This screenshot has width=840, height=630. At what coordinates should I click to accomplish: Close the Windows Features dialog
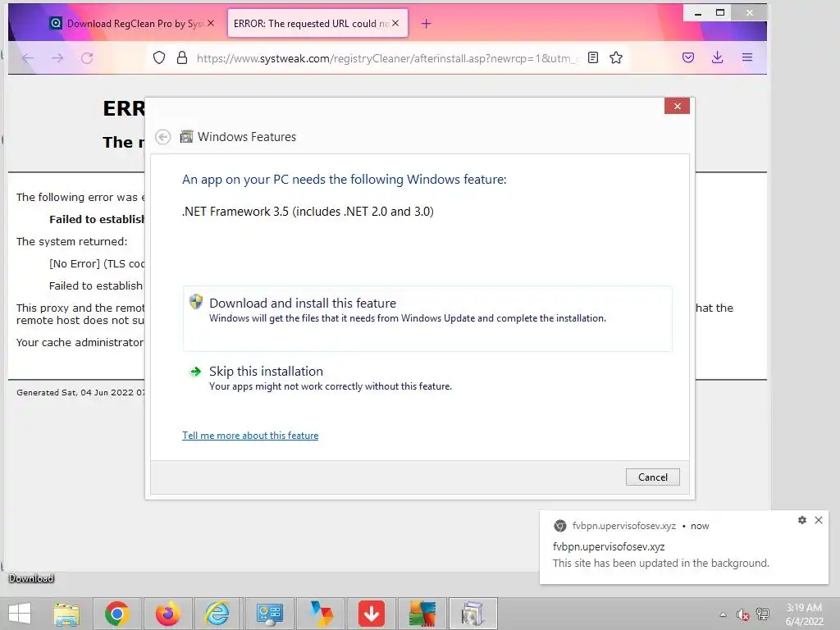677,106
